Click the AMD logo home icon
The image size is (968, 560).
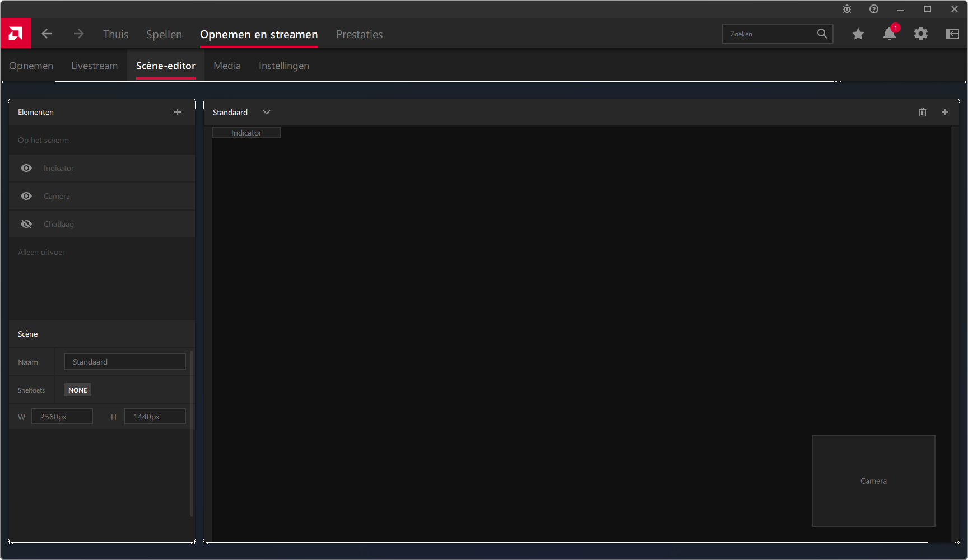point(16,34)
